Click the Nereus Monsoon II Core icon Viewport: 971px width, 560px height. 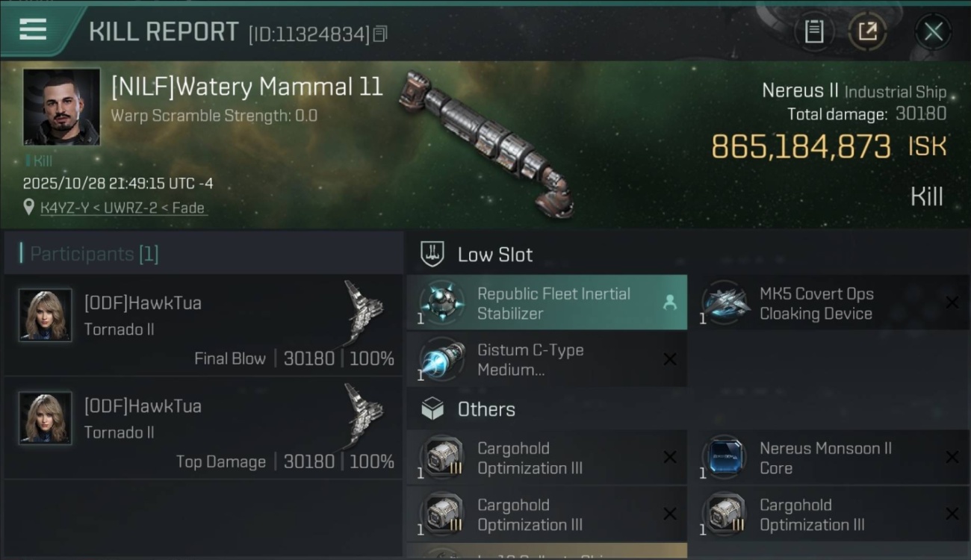pyautogui.click(x=725, y=458)
